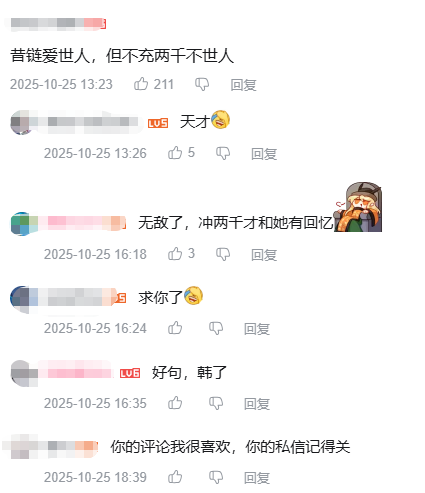425x493 pixels.
Task: Dislike the 求你了 comment at 16:24
Action: coord(216,329)
